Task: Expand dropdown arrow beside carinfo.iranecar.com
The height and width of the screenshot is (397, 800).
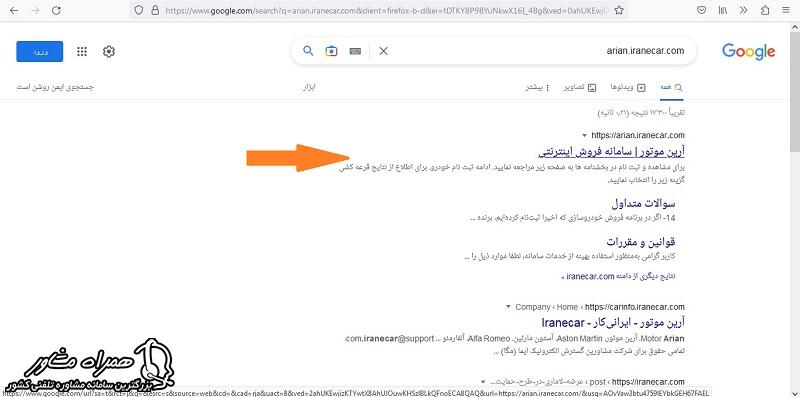Action: click(x=508, y=307)
